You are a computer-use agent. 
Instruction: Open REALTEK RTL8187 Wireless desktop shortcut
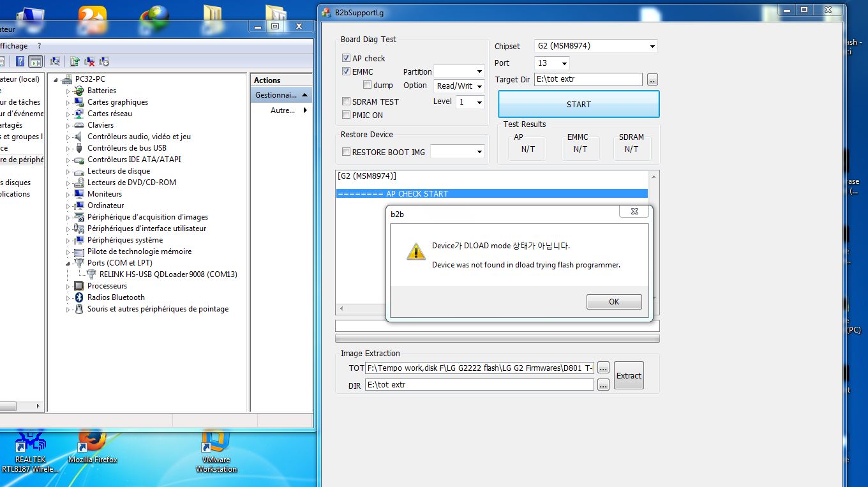click(x=30, y=451)
